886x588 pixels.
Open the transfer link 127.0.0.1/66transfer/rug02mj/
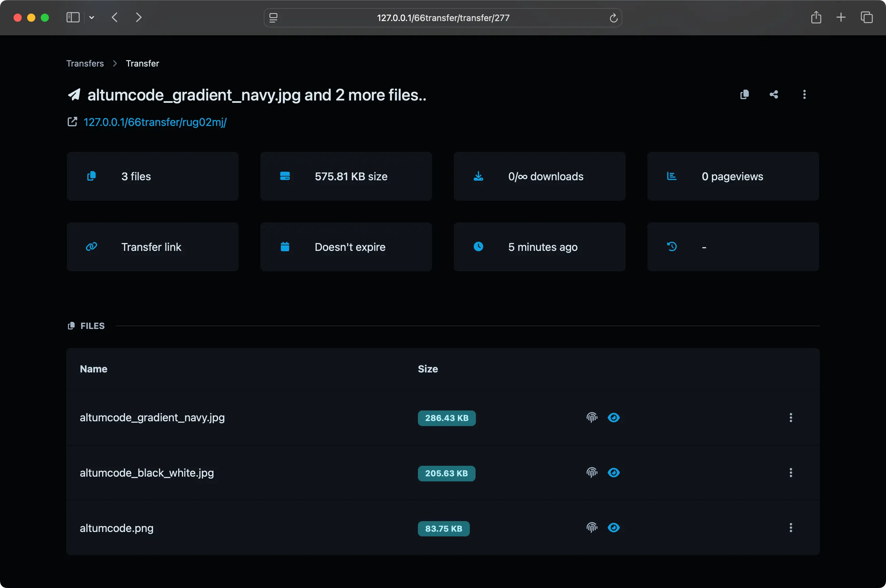pyautogui.click(x=155, y=122)
